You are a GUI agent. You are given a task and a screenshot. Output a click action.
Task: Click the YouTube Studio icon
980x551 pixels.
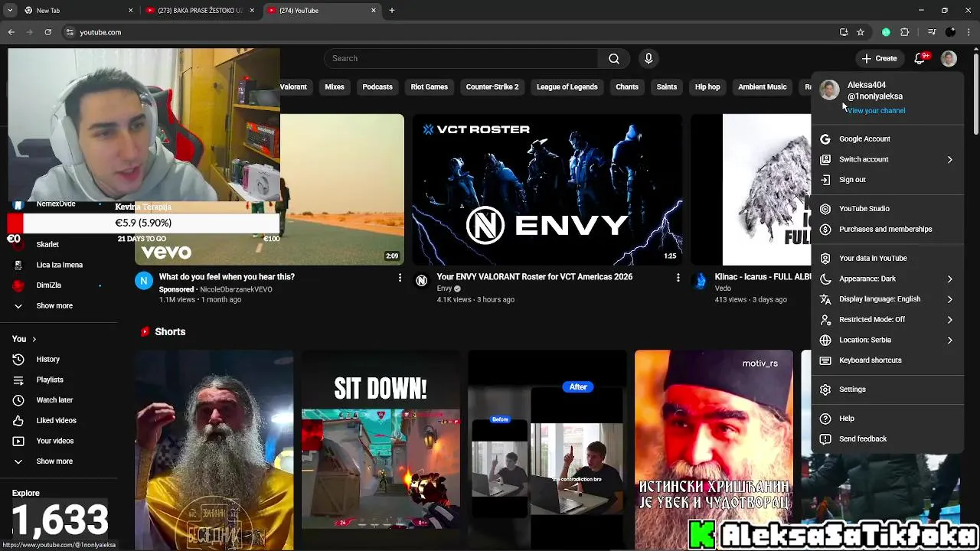click(825, 208)
